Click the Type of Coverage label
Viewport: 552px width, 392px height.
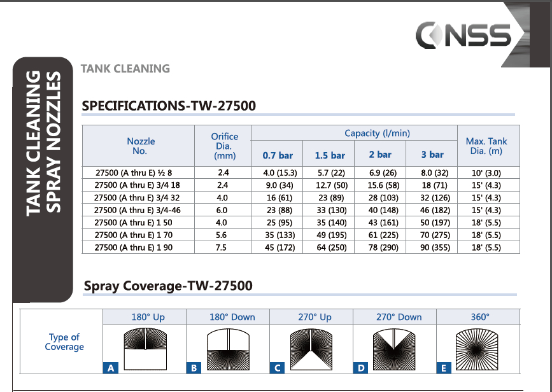tap(64, 342)
